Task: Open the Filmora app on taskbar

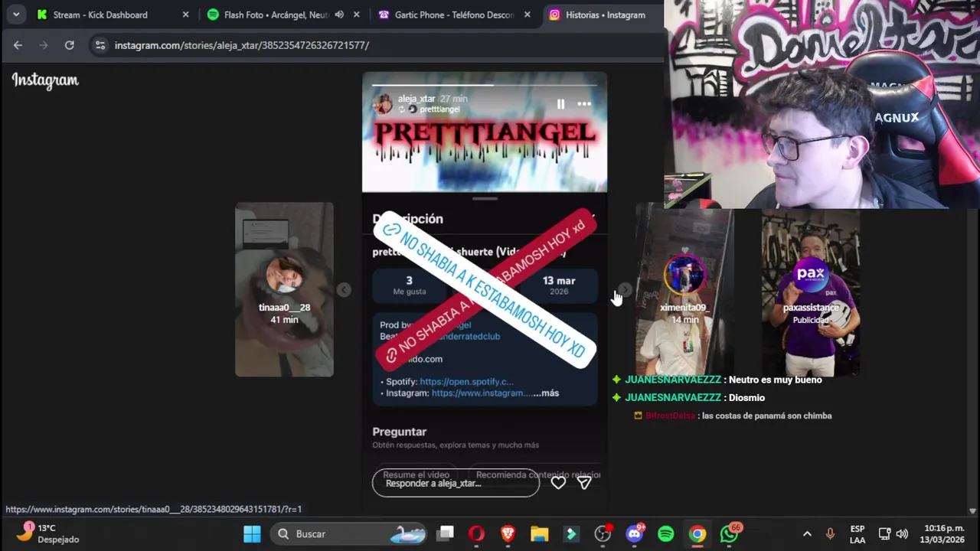Action: (x=571, y=533)
